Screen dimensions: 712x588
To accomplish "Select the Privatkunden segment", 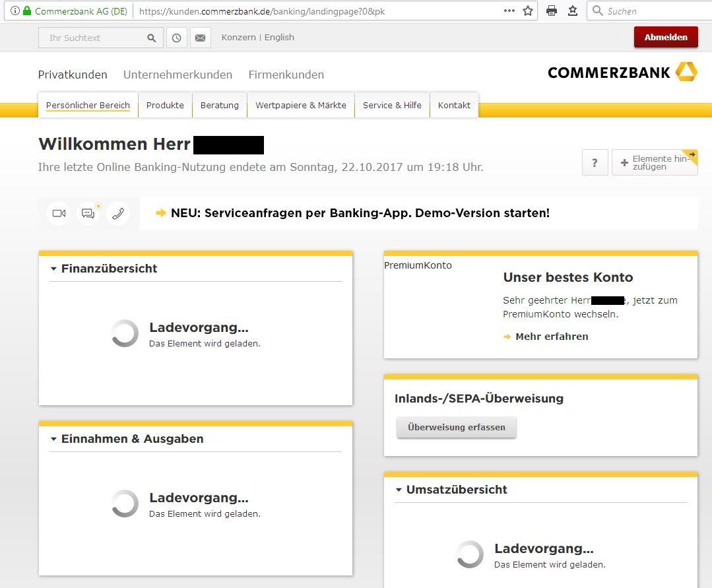I will pos(73,75).
